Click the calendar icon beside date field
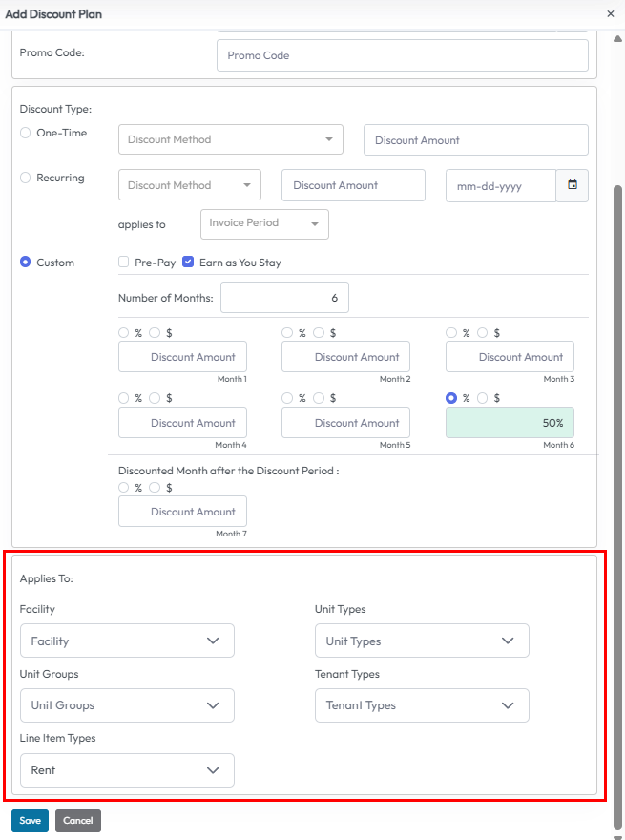Image resolution: width=625 pixels, height=840 pixels. [573, 185]
